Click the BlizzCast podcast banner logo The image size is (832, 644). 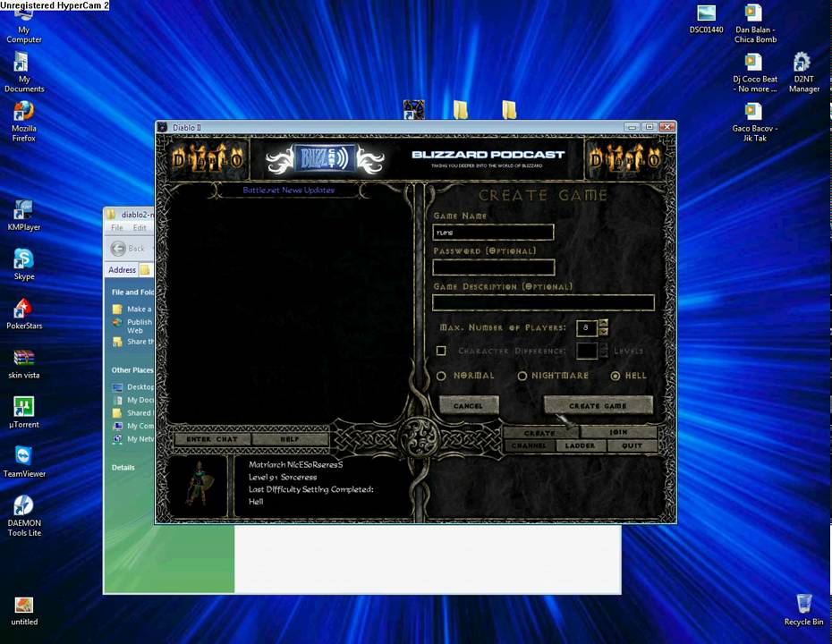325,159
